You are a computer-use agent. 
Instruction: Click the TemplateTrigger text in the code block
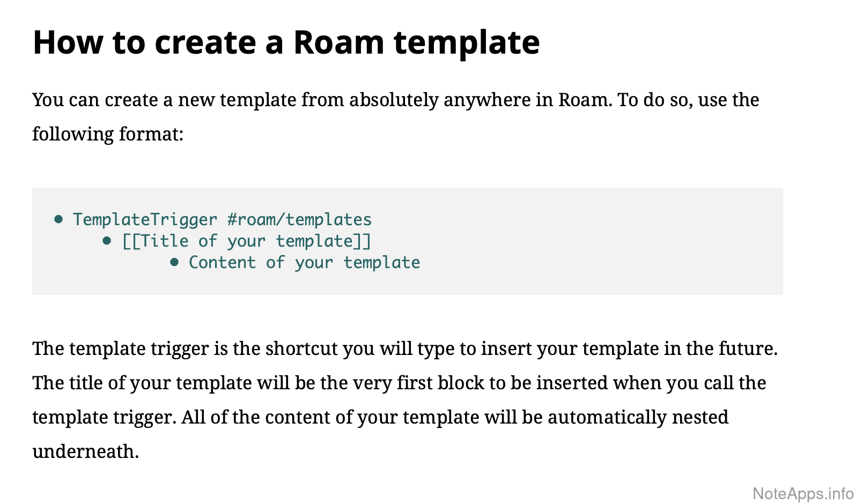tap(145, 219)
